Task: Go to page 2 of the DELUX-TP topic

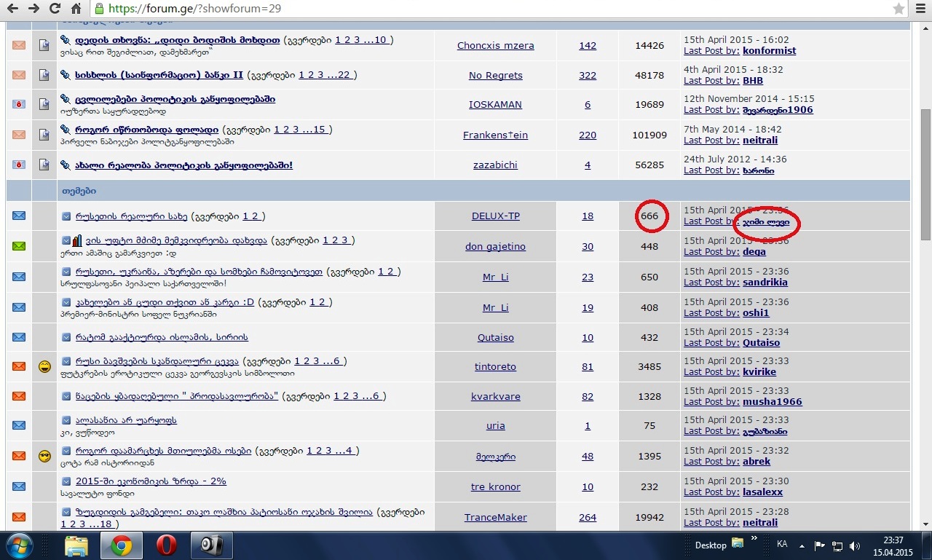Action: pyautogui.click(x=255, y=216)
